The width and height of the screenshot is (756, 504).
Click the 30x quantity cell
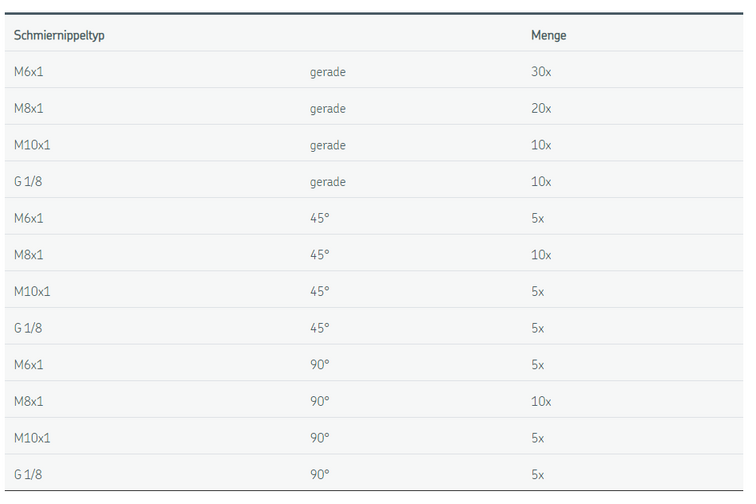pos(541,72)
